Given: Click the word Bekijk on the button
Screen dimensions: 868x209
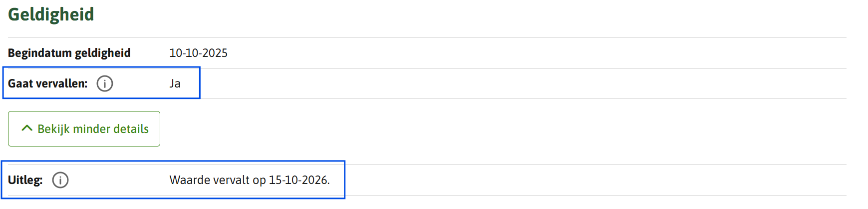Looking at the screenshot, I should click(x=53, y=129).
